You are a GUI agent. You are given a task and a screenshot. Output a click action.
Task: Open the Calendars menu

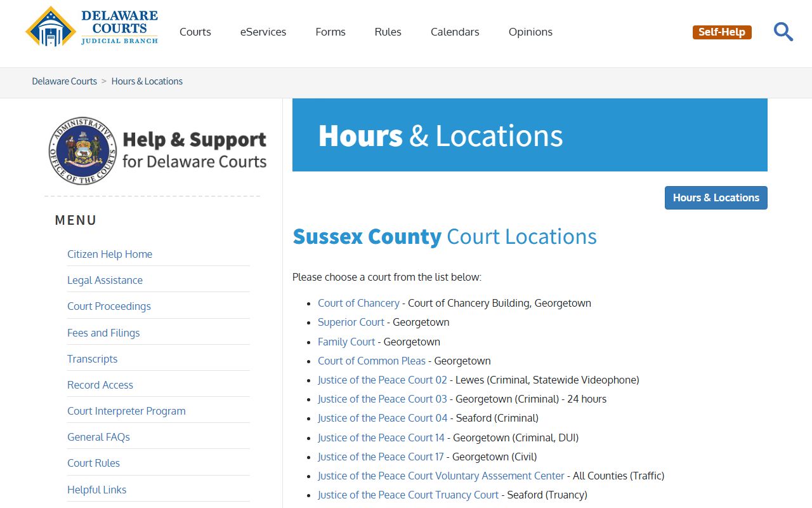(455, 32)
